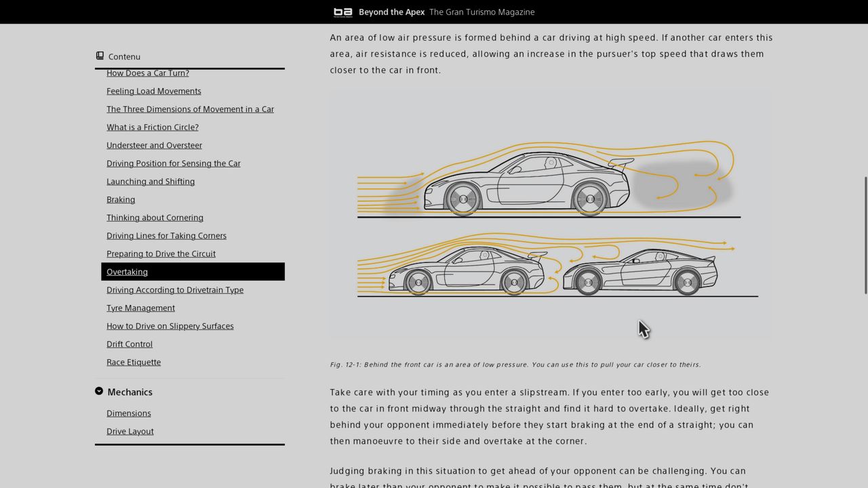868x488 pixels.
Task: Click the Contenu heading label
Action: click(124, 57)
